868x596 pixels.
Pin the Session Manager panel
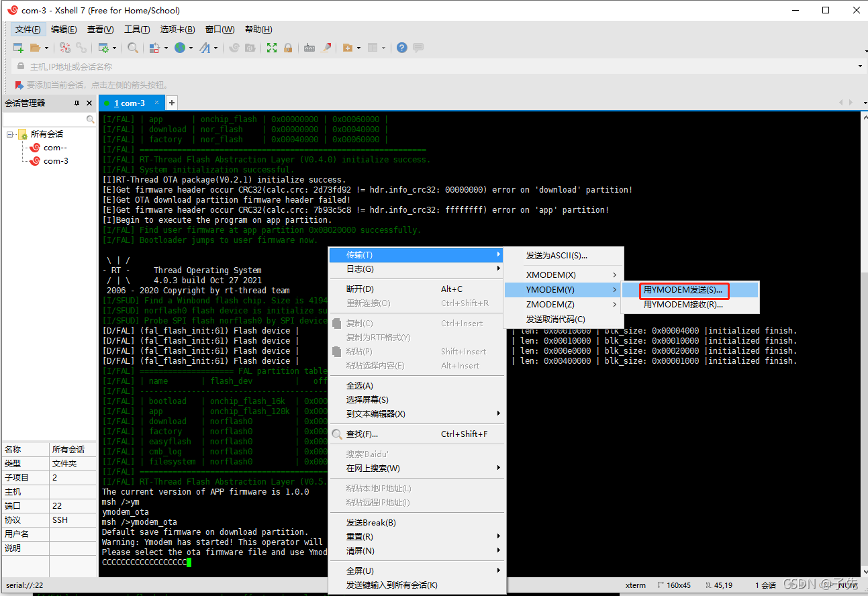77,103
